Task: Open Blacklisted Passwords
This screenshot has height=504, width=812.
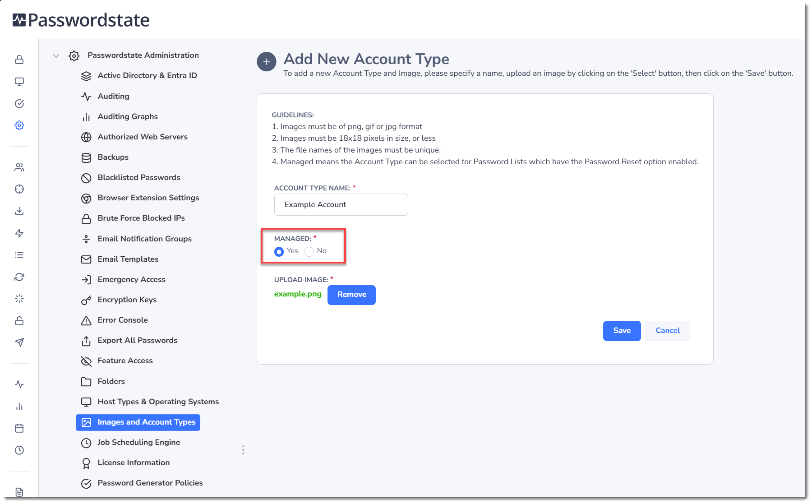Action: pyautogui.click(x=139, y=177)
